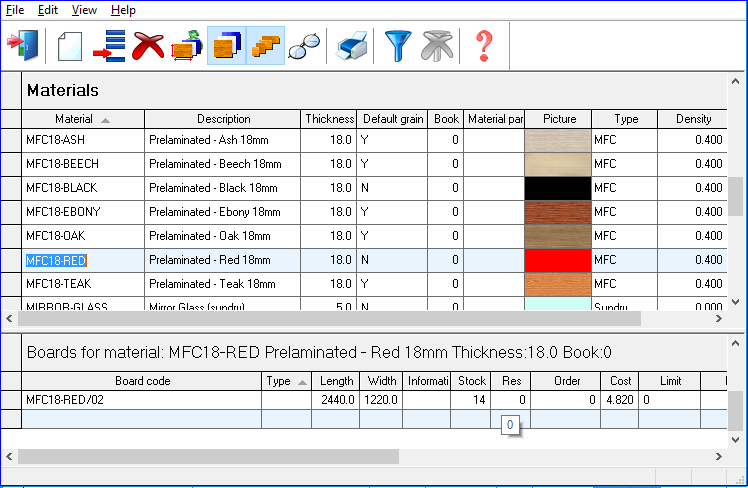Click boards vertical scrollbar down arrow
748x488 pixels.
coord(735,439)
